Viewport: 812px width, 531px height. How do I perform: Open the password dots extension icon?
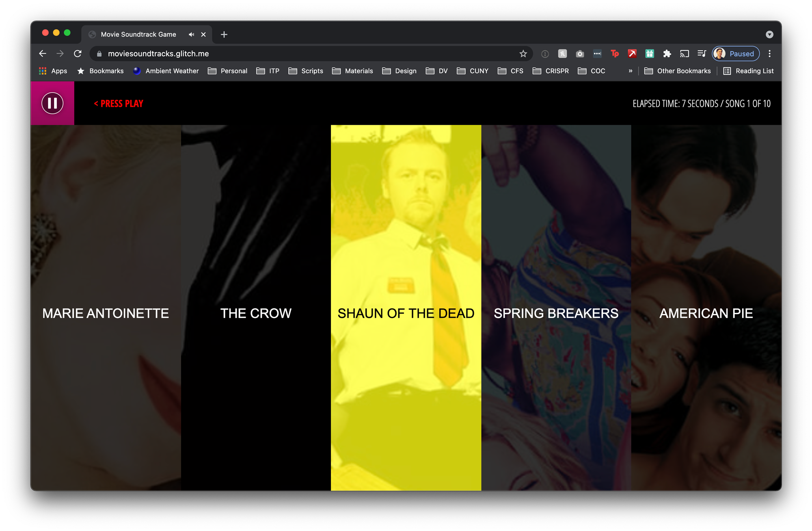tap(597, 54)
